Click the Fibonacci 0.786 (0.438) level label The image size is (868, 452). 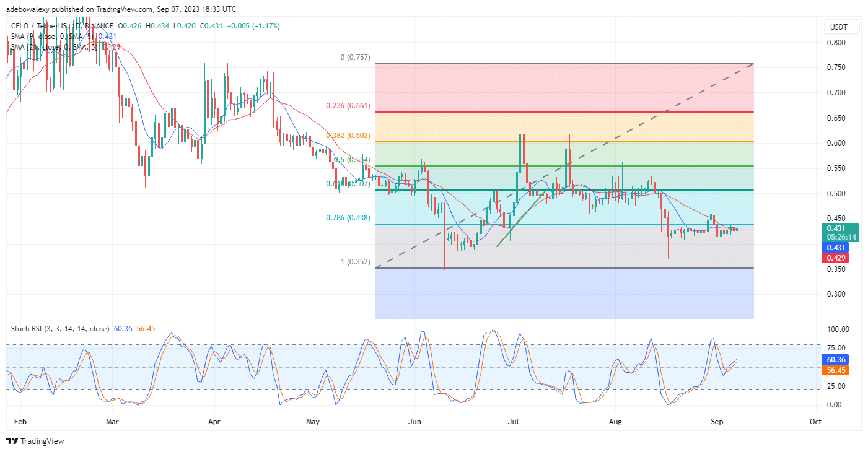(347, 218)
